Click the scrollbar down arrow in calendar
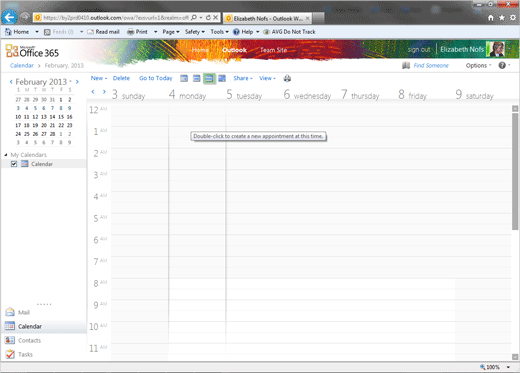Viewport: 520px width, 373px height. pyautogui.click(x=515, y=357)
